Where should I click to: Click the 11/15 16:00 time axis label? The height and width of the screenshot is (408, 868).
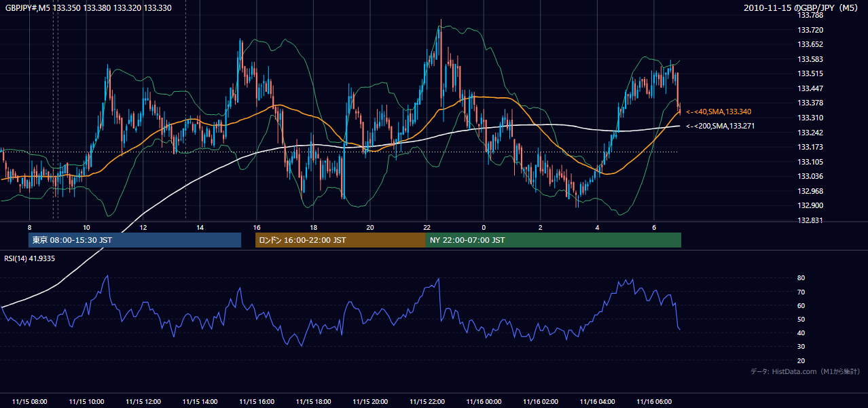[257, 402]
